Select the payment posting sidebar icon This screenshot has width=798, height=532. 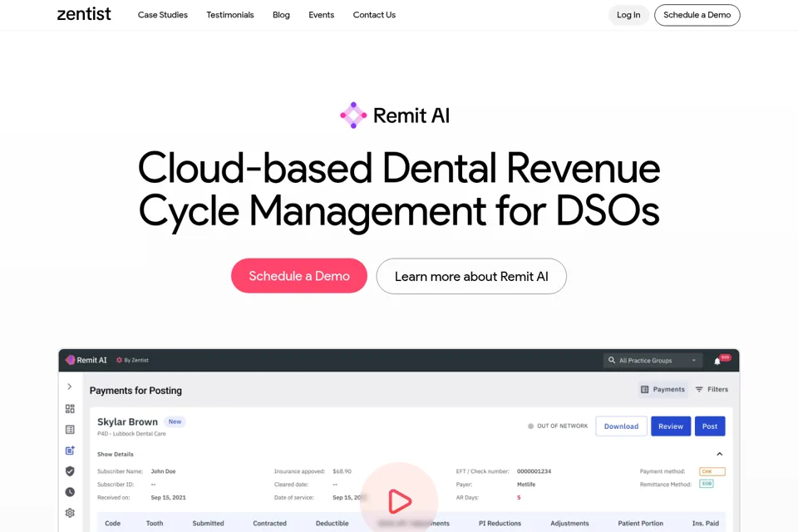(x=70, y=450)
